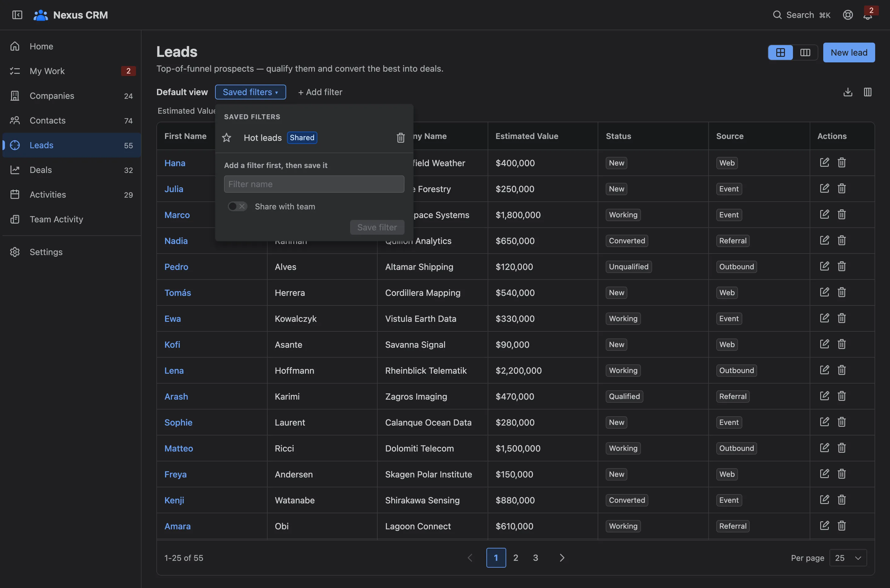
Task: Click the Search magnifier in header
Action: pos(777,15)
